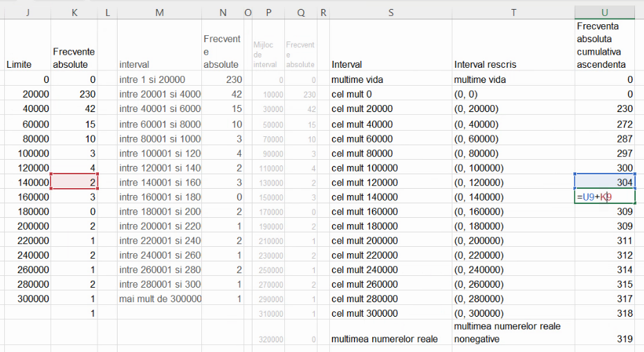644x352 pixels.
Task: Click the column S header
Action: point(391,12)
